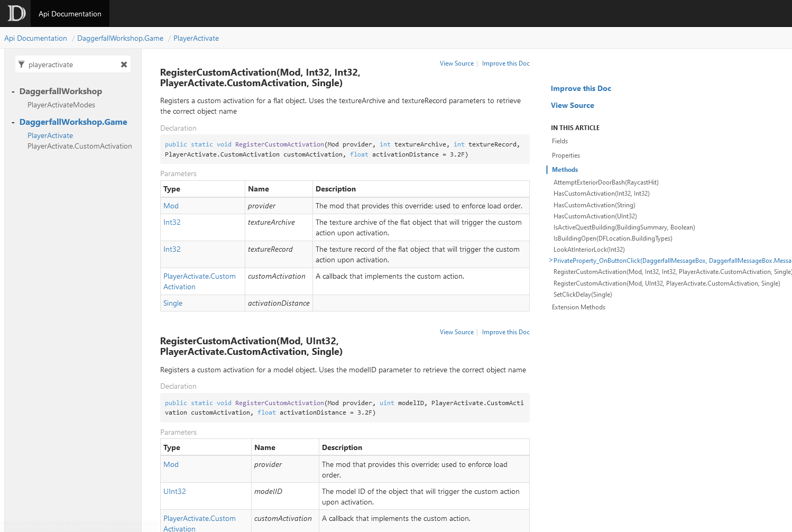Go to SetClickDelay(Single) method
The image size is (792, 532).
tap(583, 295)
